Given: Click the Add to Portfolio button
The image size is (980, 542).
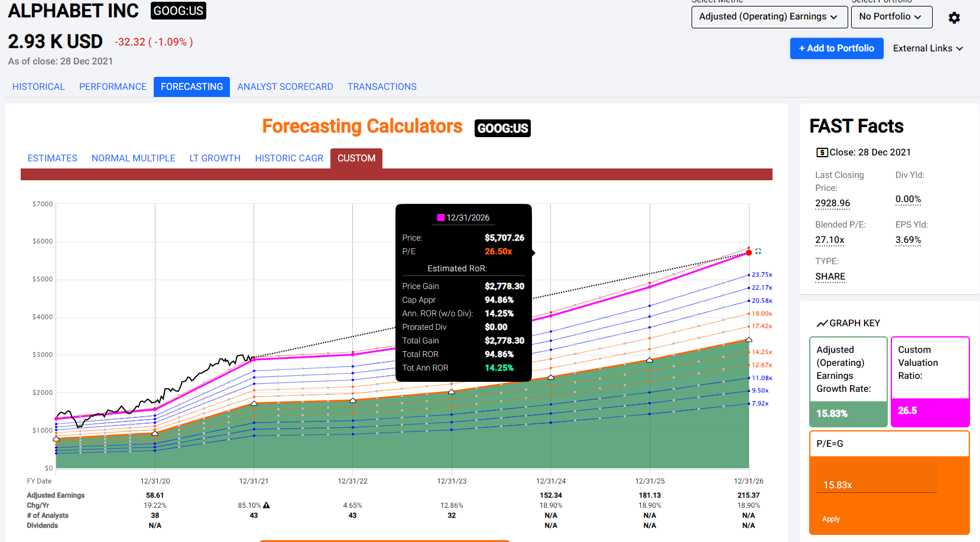Looking at the screenshot, I should point(836,48).
